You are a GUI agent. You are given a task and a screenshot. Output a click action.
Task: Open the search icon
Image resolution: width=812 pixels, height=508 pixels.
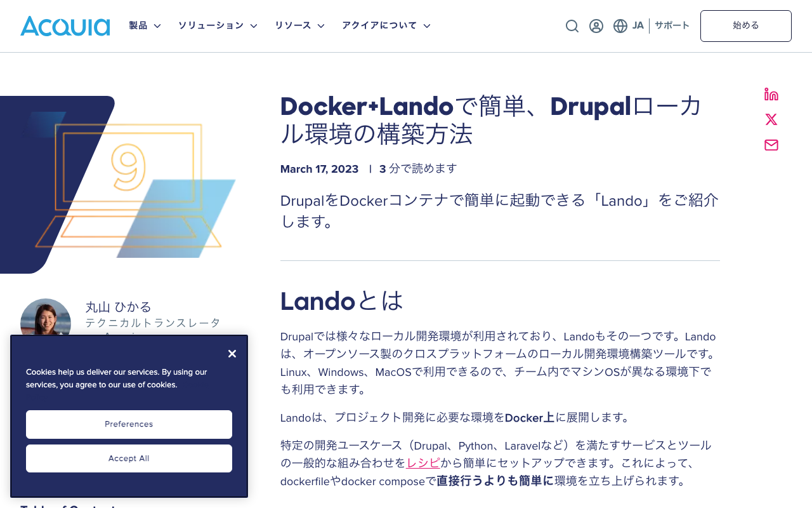pos(571,25)
